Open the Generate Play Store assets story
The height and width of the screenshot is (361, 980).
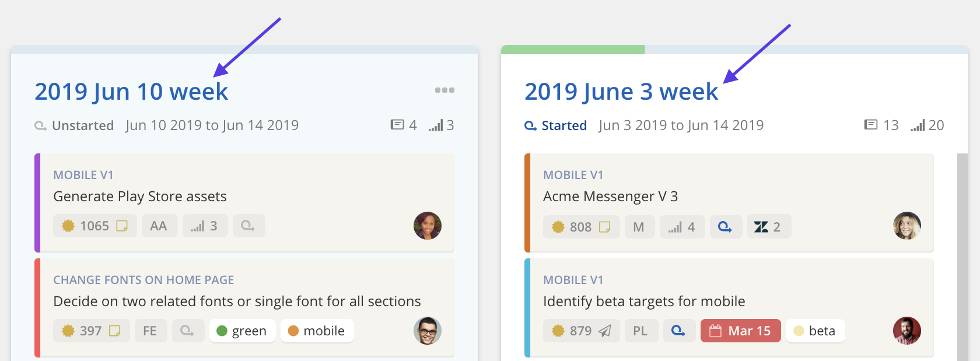click(140, 197)
